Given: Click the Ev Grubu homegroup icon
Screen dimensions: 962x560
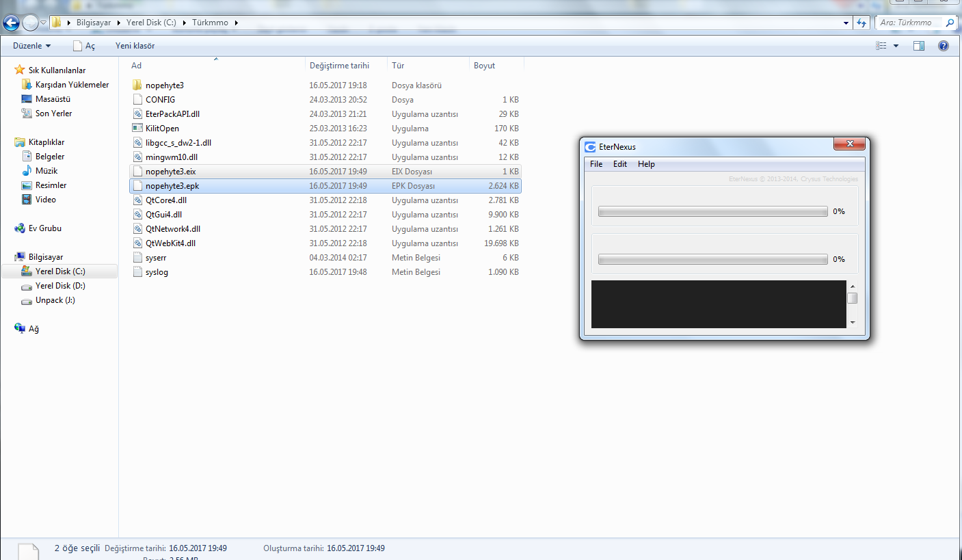Looking at the screenshot, I should point(20,228).
